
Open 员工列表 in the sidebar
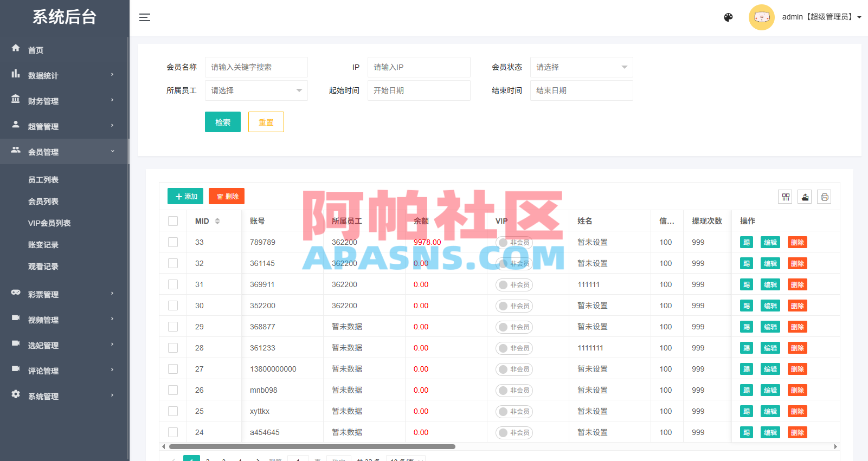[x=43, y=180]
